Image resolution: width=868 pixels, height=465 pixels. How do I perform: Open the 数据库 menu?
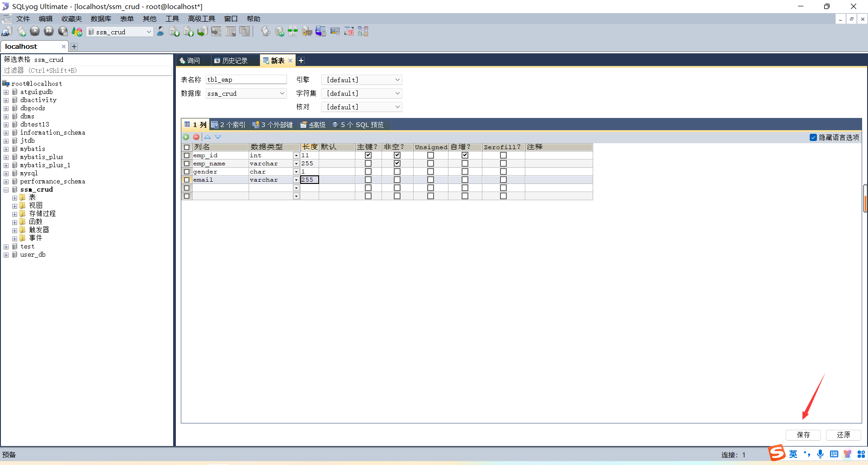coord(101,19)
